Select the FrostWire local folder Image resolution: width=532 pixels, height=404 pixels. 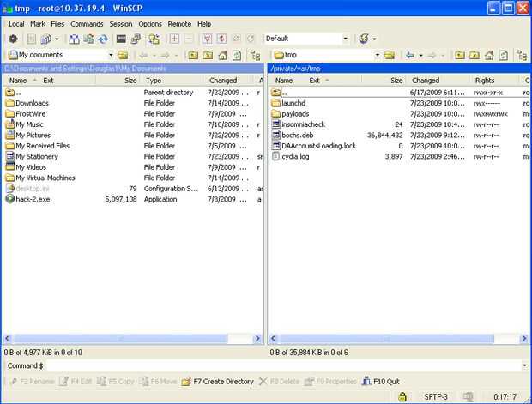coord(30,113)
